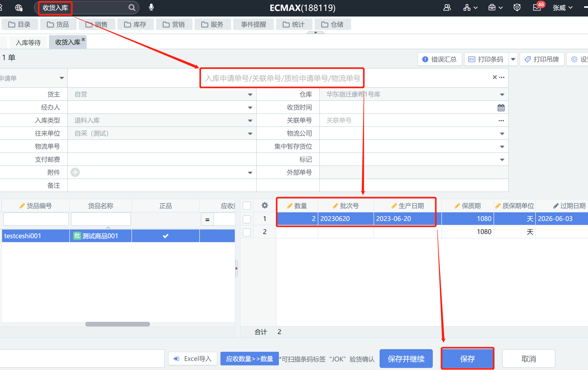The height and width of the screenshot is (370, 588).
Task: Click the 错误汇总 button
Action: (440, 59)
